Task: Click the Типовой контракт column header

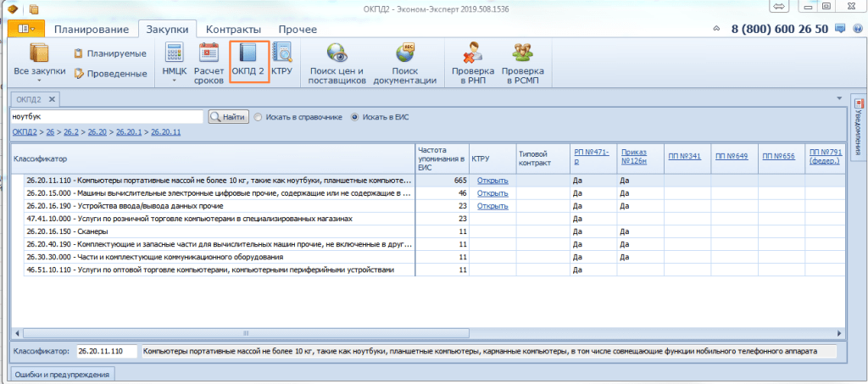Action: 542,159
